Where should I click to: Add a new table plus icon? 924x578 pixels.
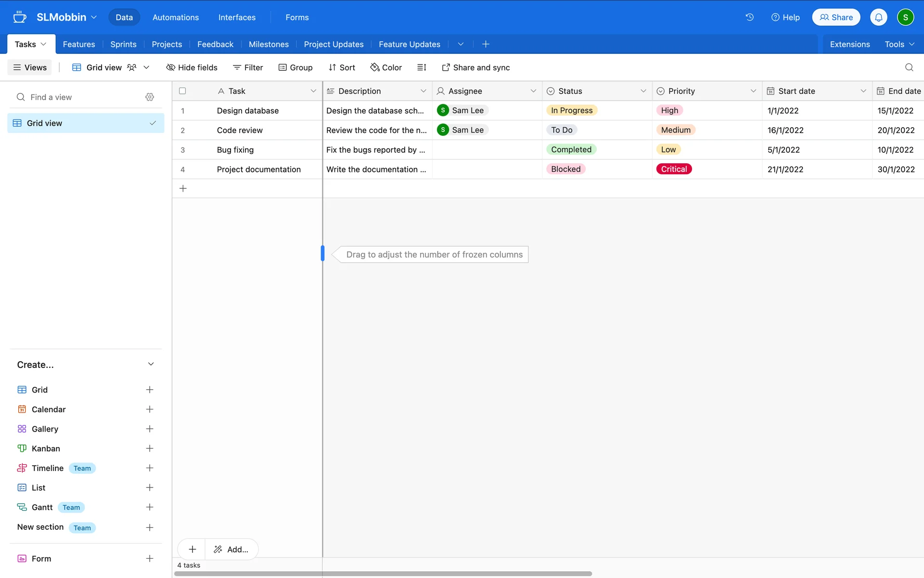(486, 44)
